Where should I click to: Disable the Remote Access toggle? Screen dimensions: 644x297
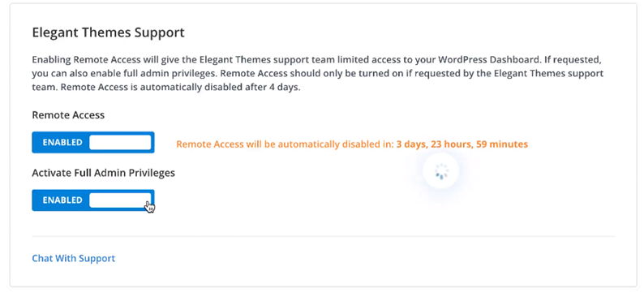pos(93,143)
